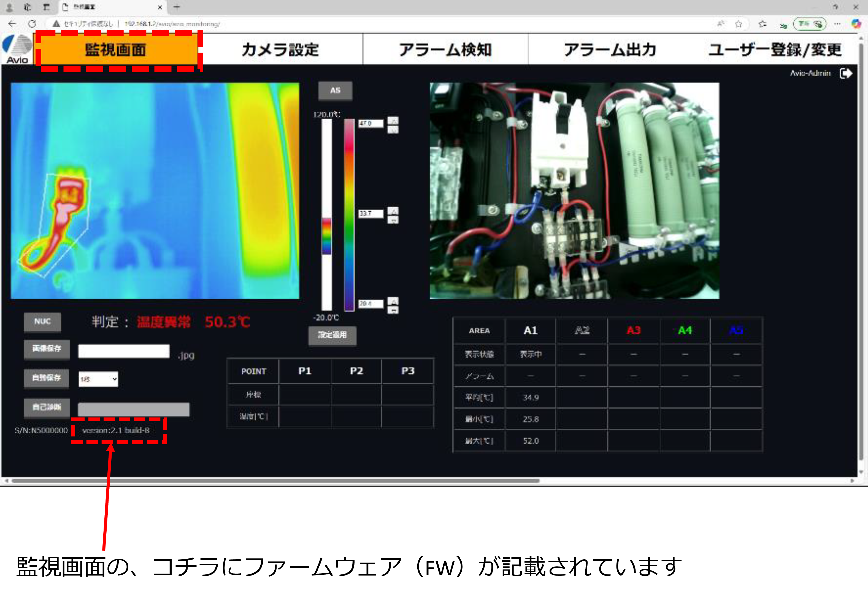Click the security warning icon in the address bar

[x=55, y=24]
